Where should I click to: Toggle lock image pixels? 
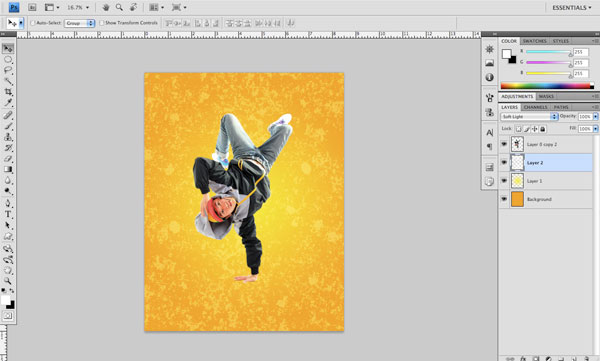pos(527,129)
